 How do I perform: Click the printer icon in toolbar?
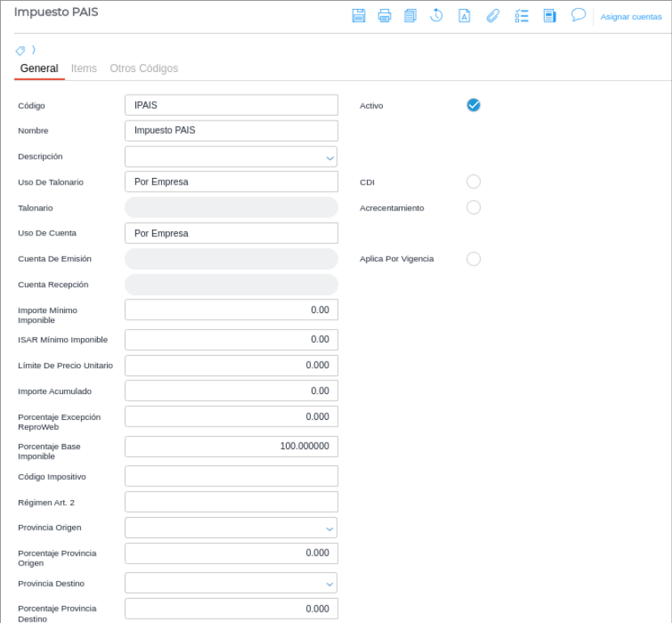(x=385, y=15)
